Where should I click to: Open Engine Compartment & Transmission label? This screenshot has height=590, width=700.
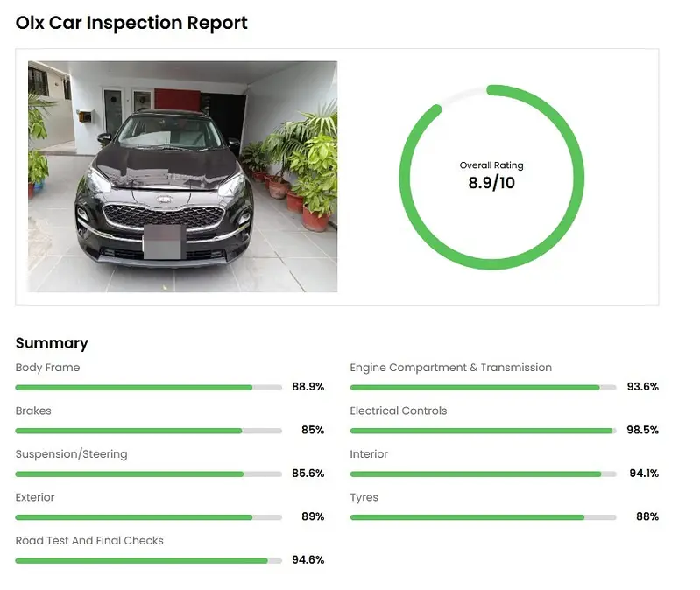click(450, 368)
